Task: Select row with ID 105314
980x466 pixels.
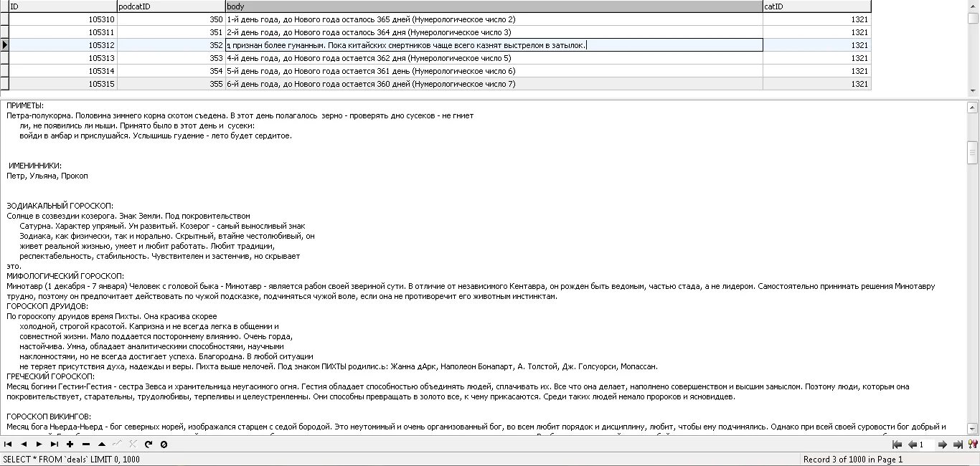Action: pos(439,71)
